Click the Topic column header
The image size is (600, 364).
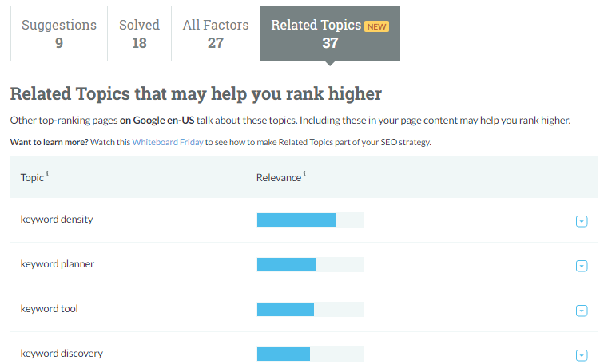click(x=32, y=177)
